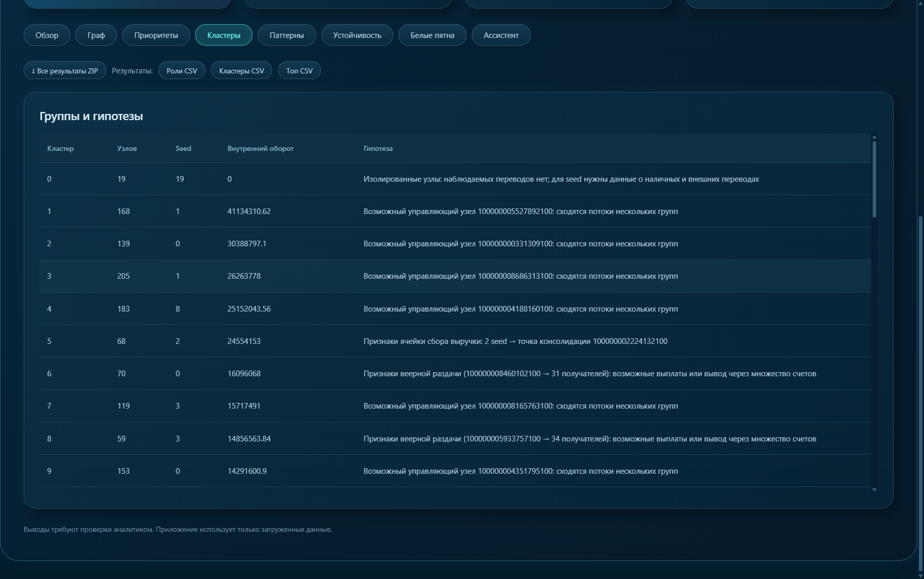Click turnover value 25152043.56
The height and width of the screenshot is (579, 924).
(249, 309)
